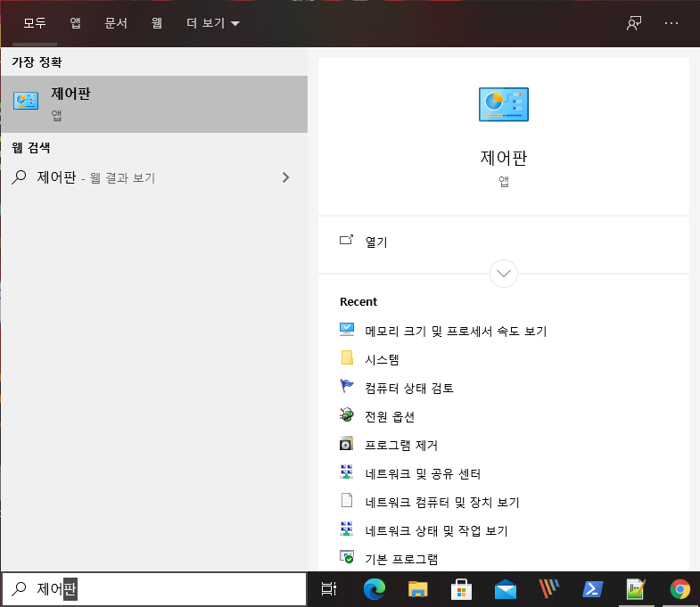Viewport: 700px width, 607px height.
Task: Click the 컴퓨터 상태 검토 flag icon
Action: click(347, 386)
